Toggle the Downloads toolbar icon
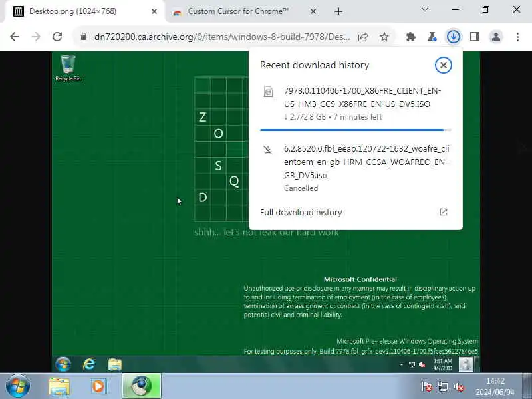The image size is (532, 399). pyautogui.click(x=454, y=37)
